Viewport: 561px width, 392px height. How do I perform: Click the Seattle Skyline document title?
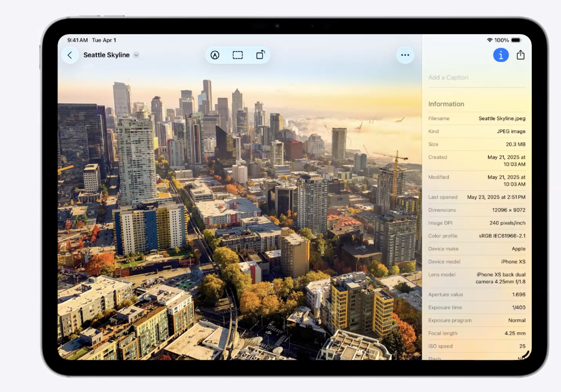(x=106, y=55)
